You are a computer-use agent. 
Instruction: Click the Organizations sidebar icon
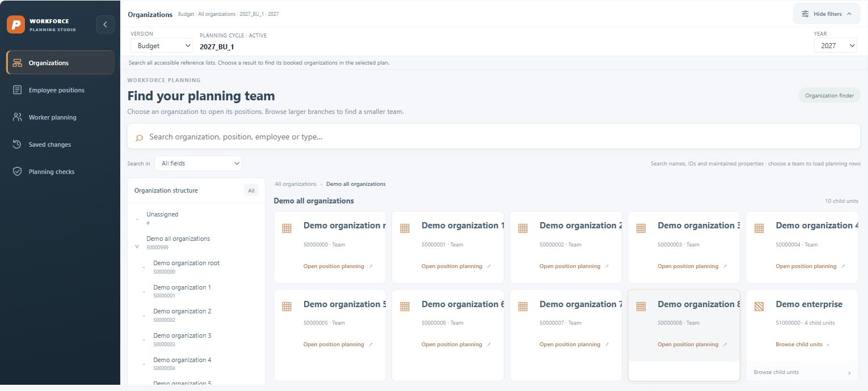tap(18, 63)
